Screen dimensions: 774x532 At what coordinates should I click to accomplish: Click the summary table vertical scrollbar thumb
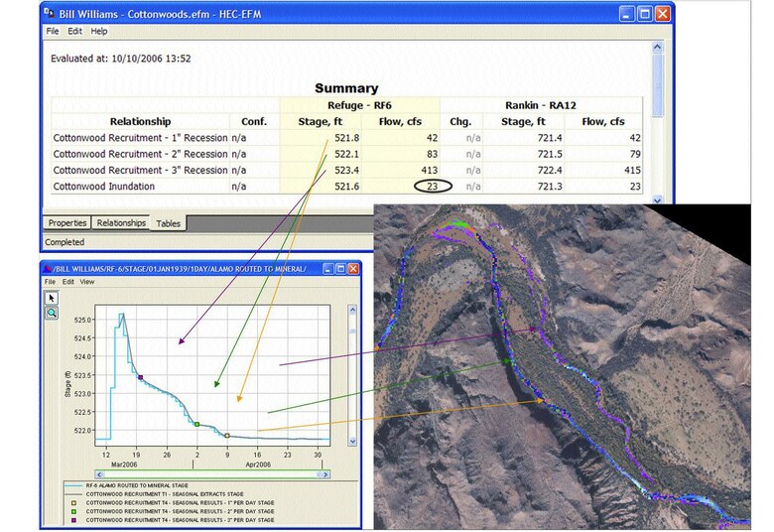point(657,85)
